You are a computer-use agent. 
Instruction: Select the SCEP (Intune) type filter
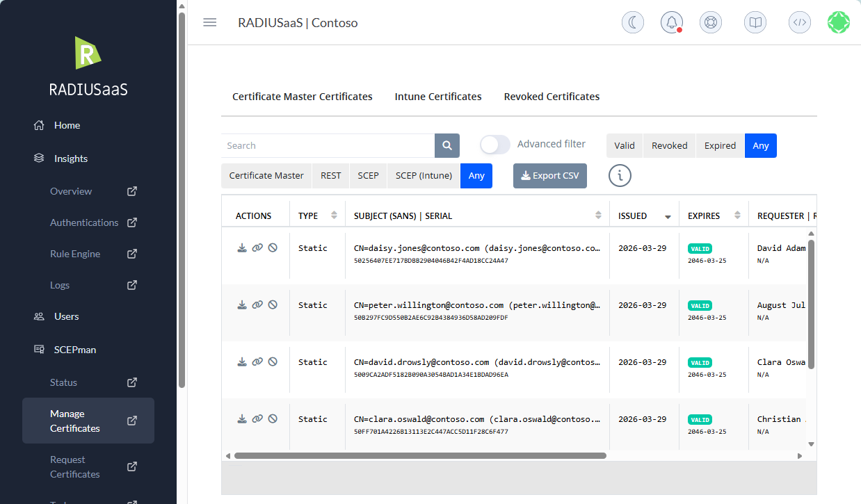point(423,175)
